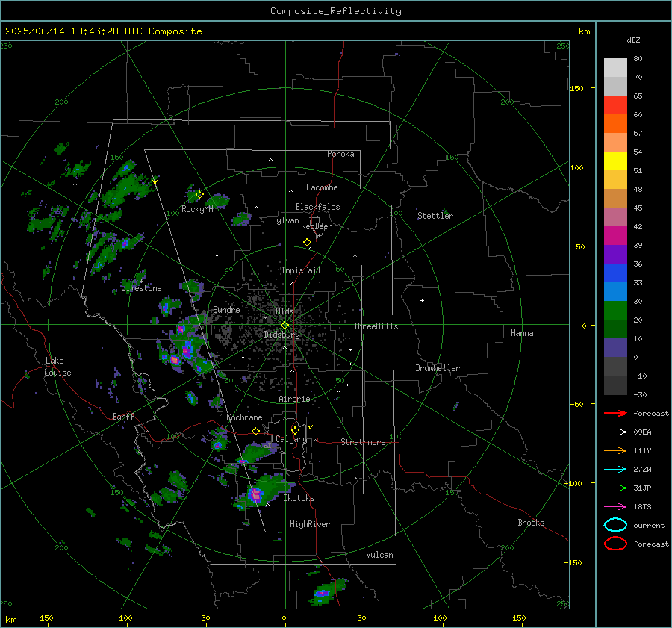Click the yellow diamond marker below Cochrane
This screenshot has height=628, width=672.
coord(256,431)
